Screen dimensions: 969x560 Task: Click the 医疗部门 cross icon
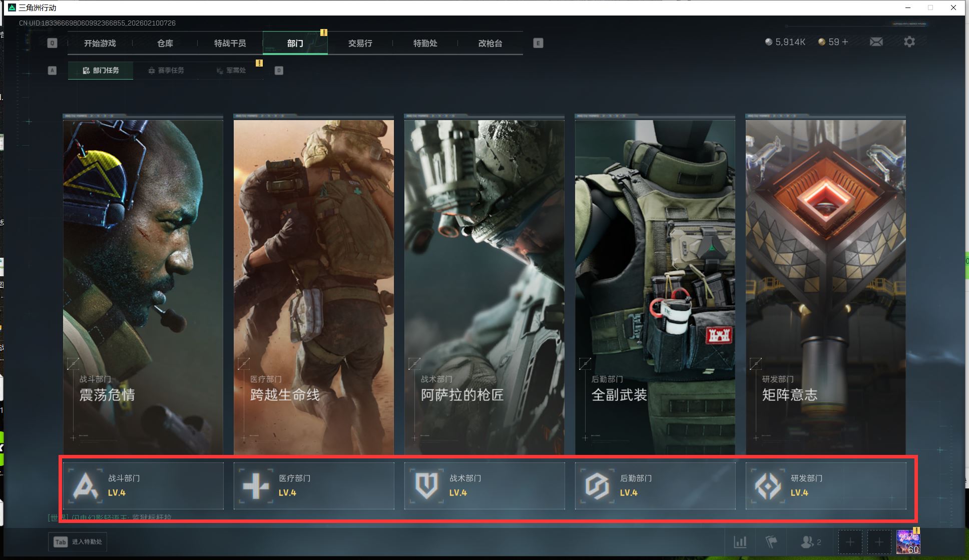tap(256, 485)
